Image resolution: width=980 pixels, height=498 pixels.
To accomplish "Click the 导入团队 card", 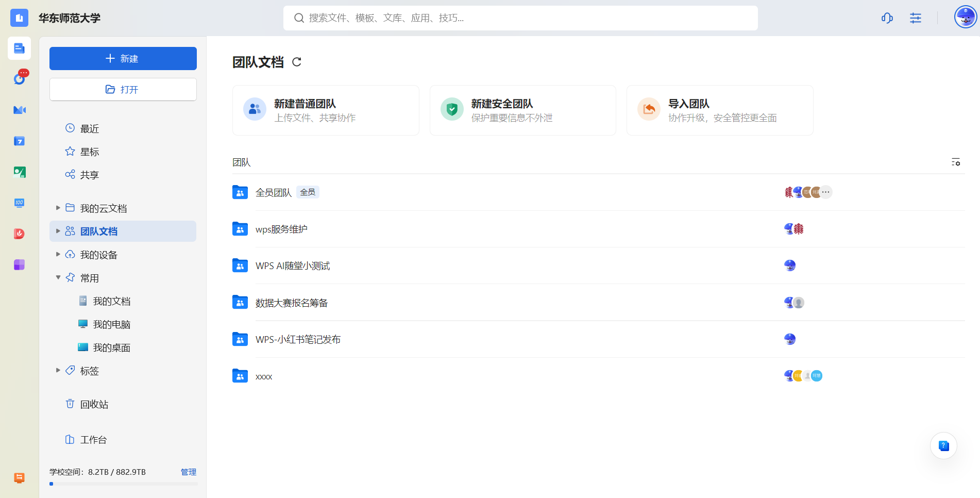I will click(720, 110).
